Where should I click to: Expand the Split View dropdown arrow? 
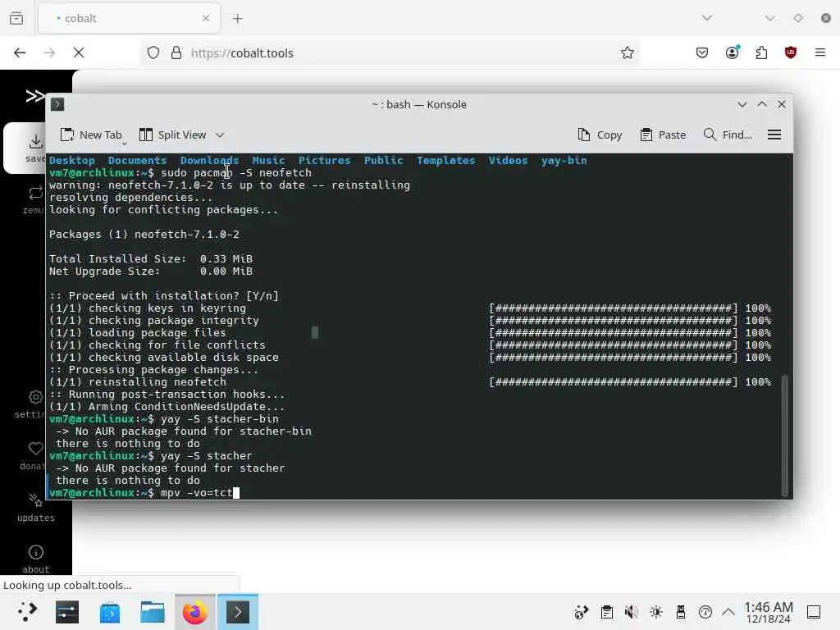(220, 135)
